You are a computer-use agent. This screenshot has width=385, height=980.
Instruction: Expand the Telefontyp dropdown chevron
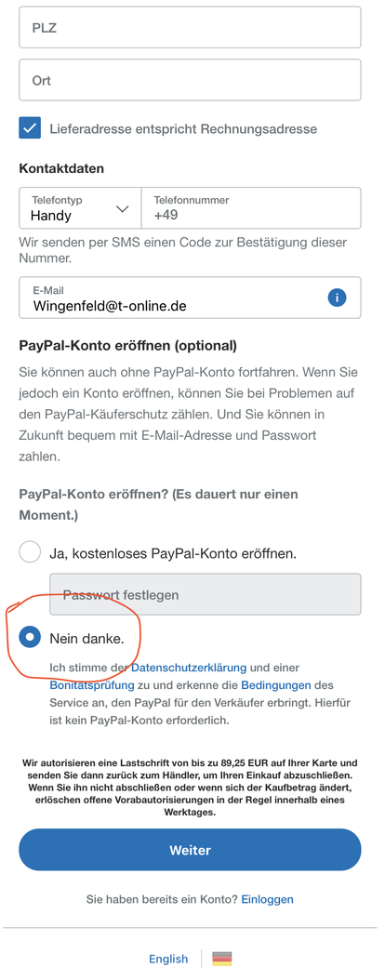pos(123,209)
